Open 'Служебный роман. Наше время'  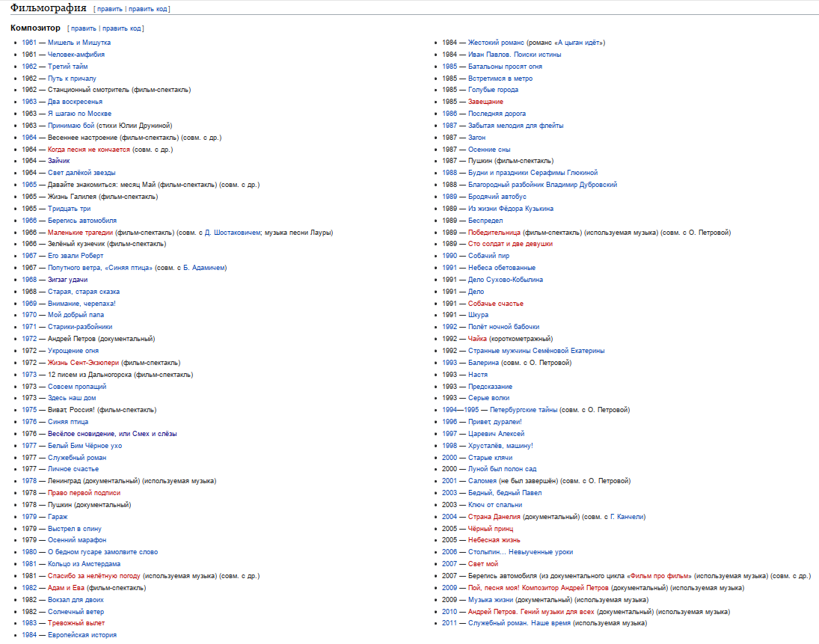[519, 623]
